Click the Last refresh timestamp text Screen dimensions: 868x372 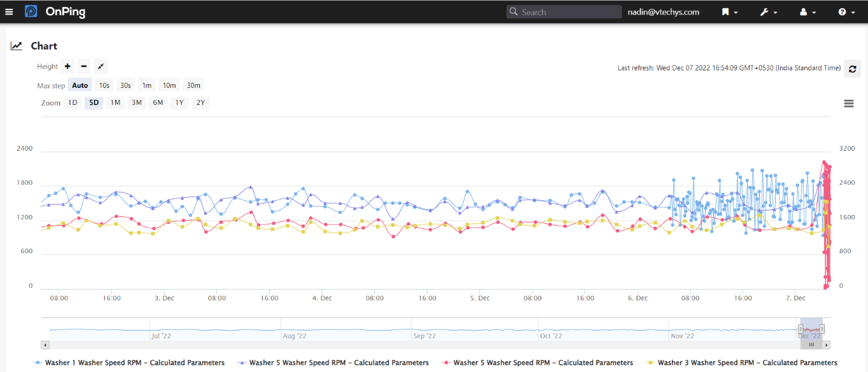pos(729,68)
